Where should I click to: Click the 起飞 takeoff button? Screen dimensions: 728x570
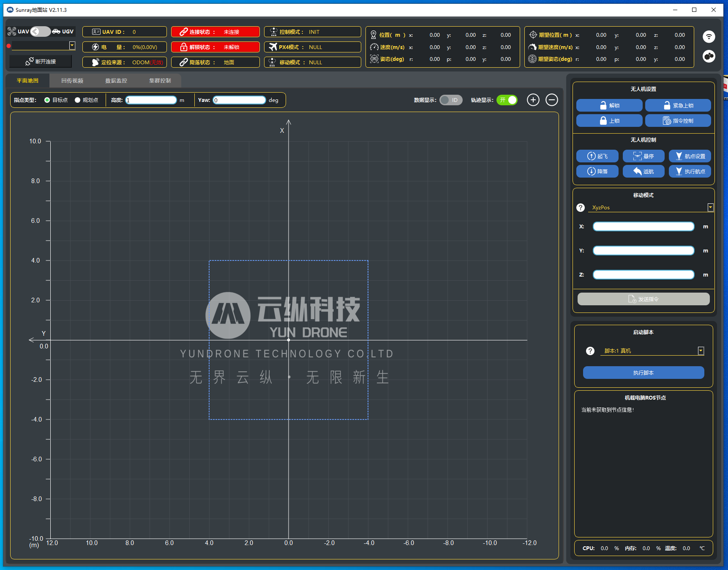[597, 156]
